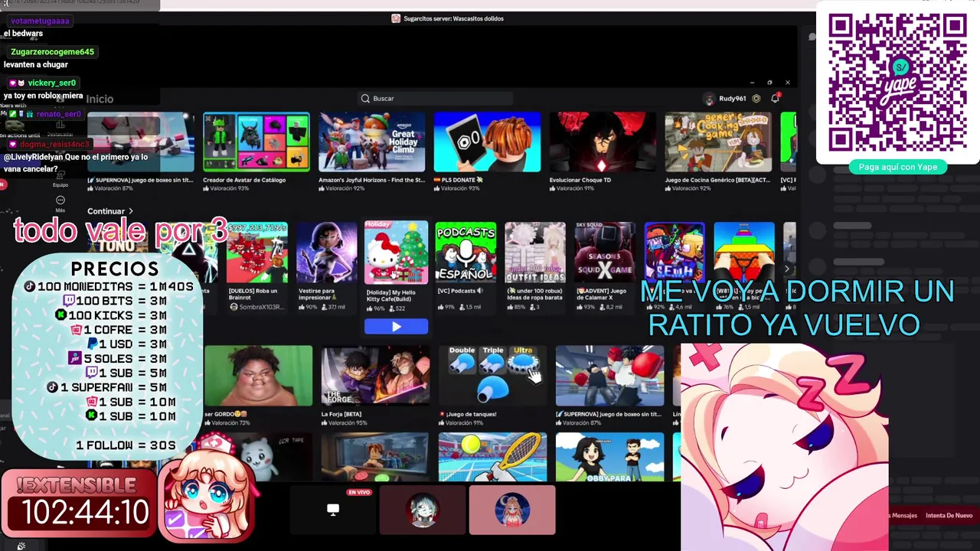Open under 100 robux Outfit Ideas thumbnail
This screenshot has width=980, height=551.
click(x=535, y=253)
